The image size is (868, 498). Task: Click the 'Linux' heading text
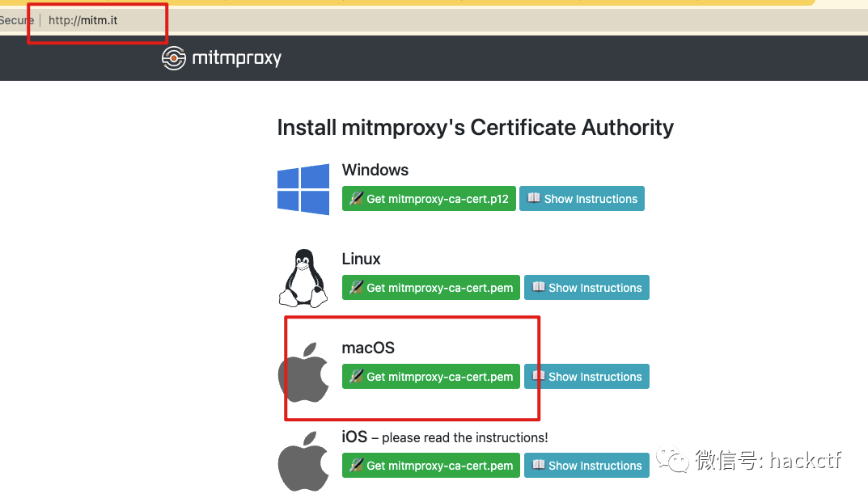[362, 259]
